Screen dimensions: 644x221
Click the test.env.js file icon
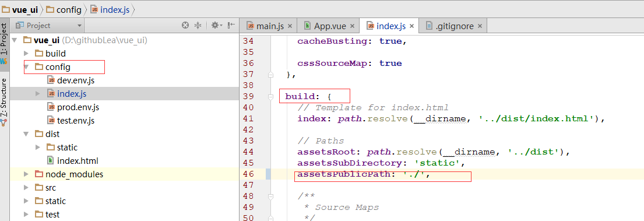(x=51, y=121)
